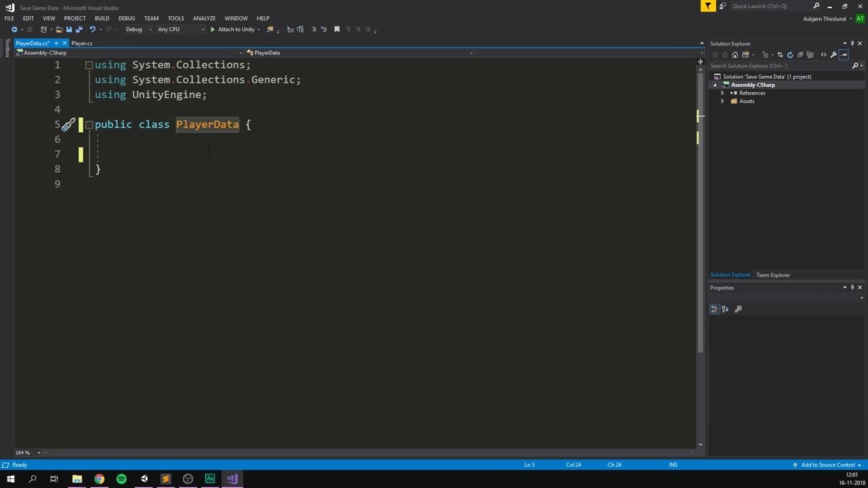Collapse the using directives outline on line 1
The height and width of the screenshot is (488, 868).
coord(89,65)
